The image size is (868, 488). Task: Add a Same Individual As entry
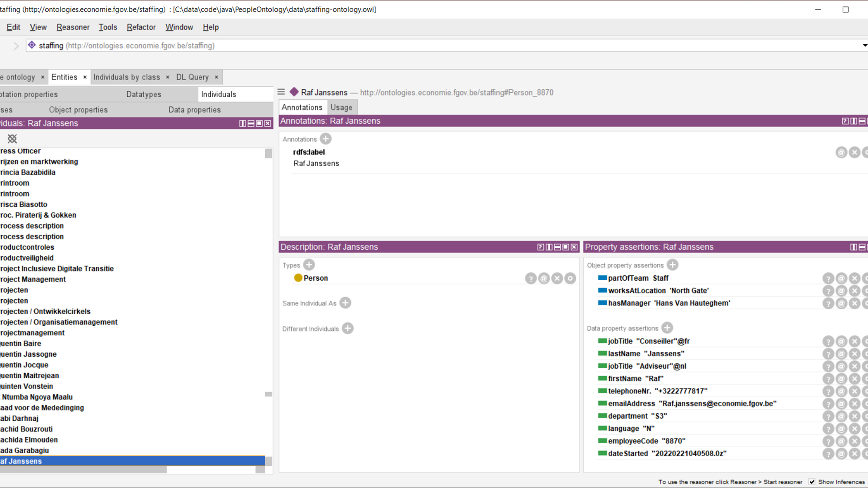coord(345,303)
